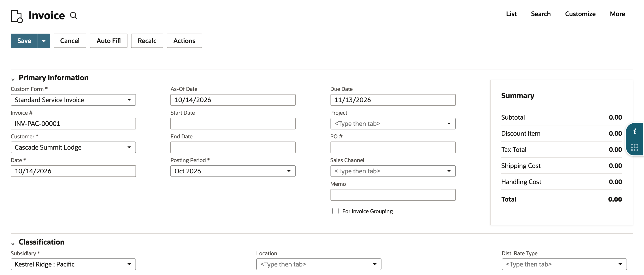Image resolution: width=644 pixels, height=275 pixels.
Task: Open the info side panel icon
Action: 635,131
